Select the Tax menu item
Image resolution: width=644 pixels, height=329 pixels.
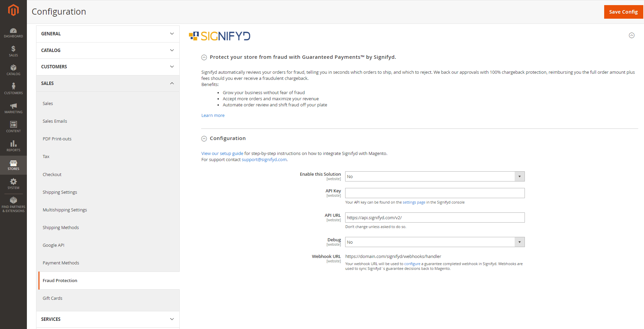click(46, 156)
